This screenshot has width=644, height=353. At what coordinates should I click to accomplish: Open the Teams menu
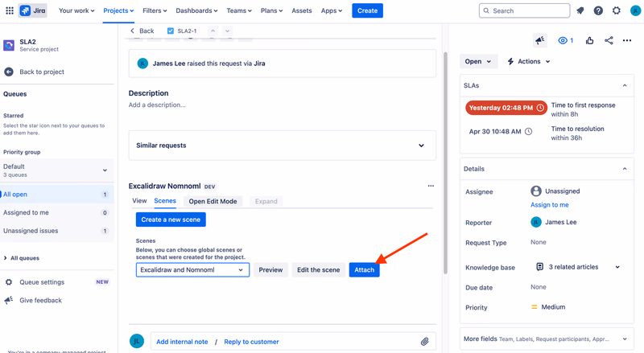(x=239, y=10)
